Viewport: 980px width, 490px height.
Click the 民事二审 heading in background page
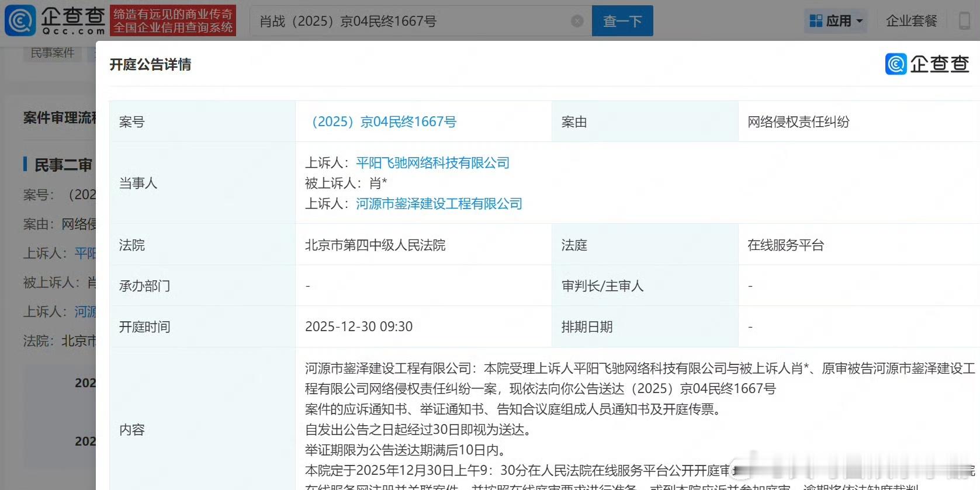pos(63,165)
